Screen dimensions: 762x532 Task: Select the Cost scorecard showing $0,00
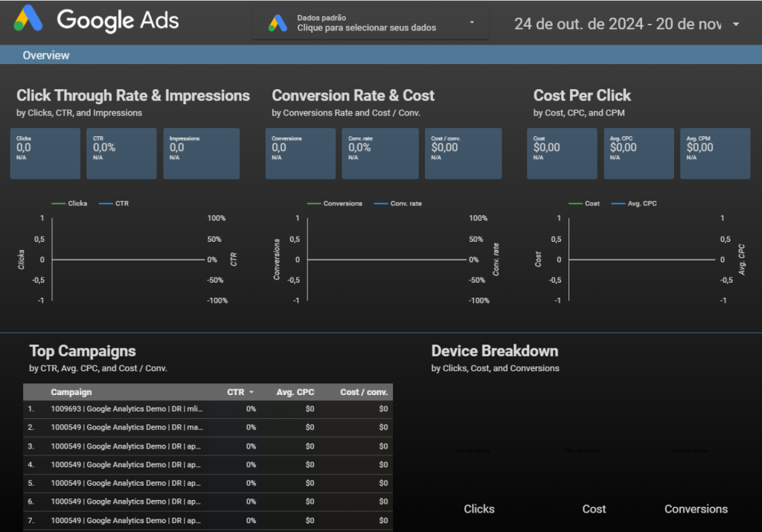[563, 153]
